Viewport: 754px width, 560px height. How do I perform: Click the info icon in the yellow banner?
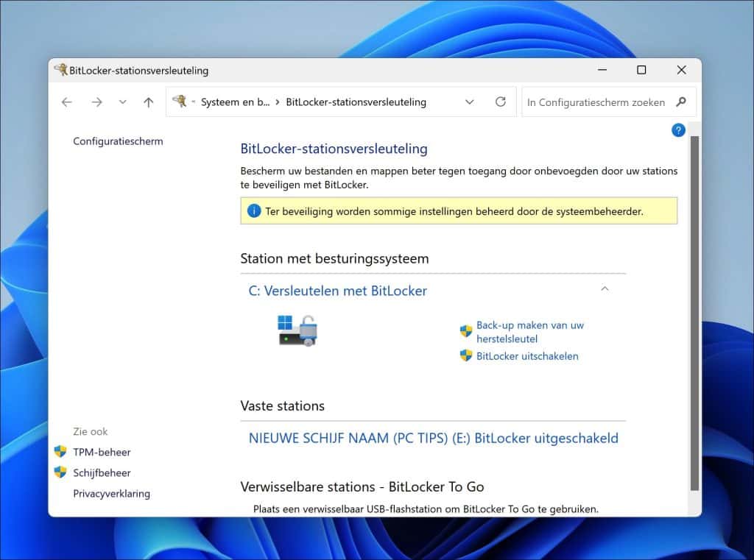pyautogui.click(x=253, y=211)
